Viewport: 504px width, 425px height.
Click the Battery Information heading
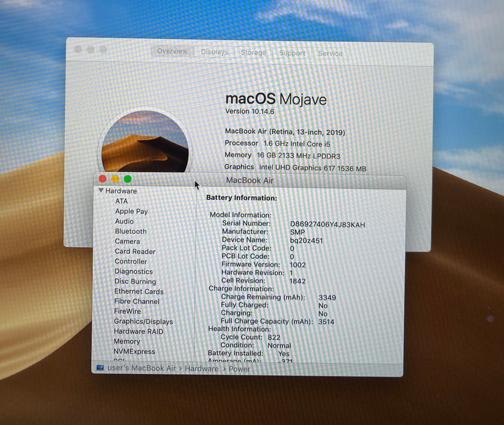tap(242, 198)
